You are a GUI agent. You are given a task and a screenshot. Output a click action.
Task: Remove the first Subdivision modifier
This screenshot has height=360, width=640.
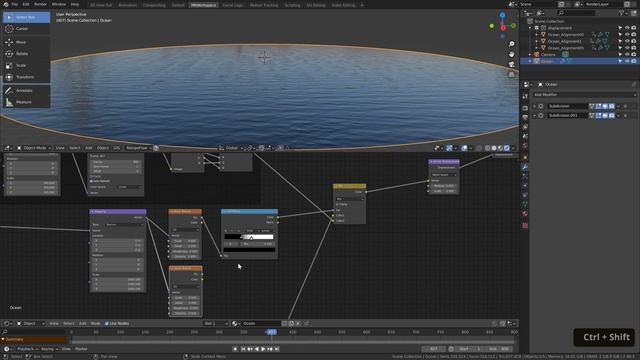[x=625, y=106]
